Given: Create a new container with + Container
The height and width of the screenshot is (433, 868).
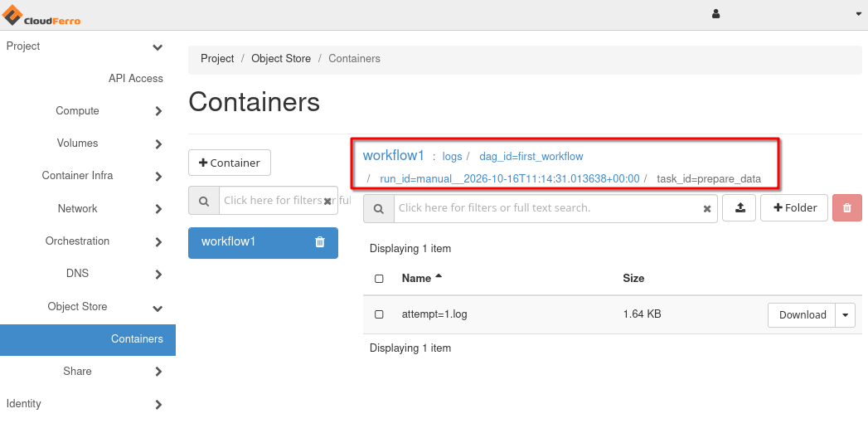Looking at the screenshot, I should (x=230, y=163).
